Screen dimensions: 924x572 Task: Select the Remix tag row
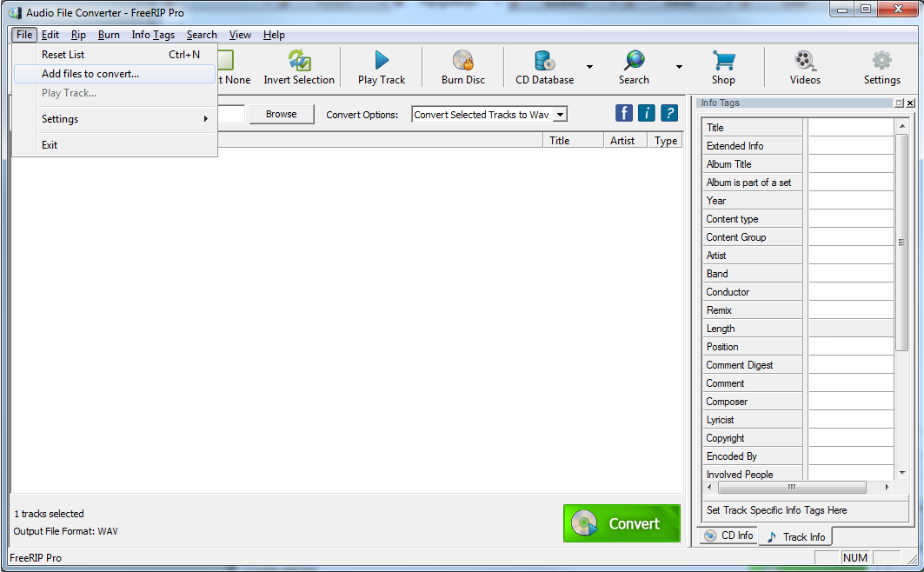pos(753,309)
